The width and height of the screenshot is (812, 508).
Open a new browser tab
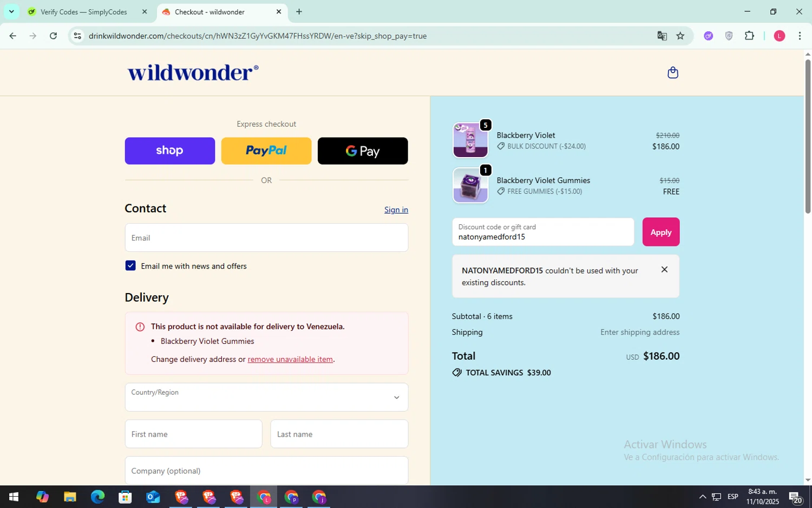click(299, 11)
